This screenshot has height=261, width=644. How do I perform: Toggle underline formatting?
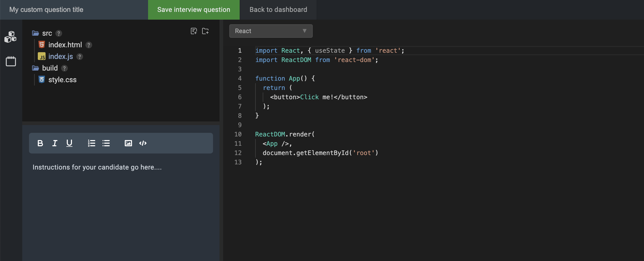(x=69, y=143)
